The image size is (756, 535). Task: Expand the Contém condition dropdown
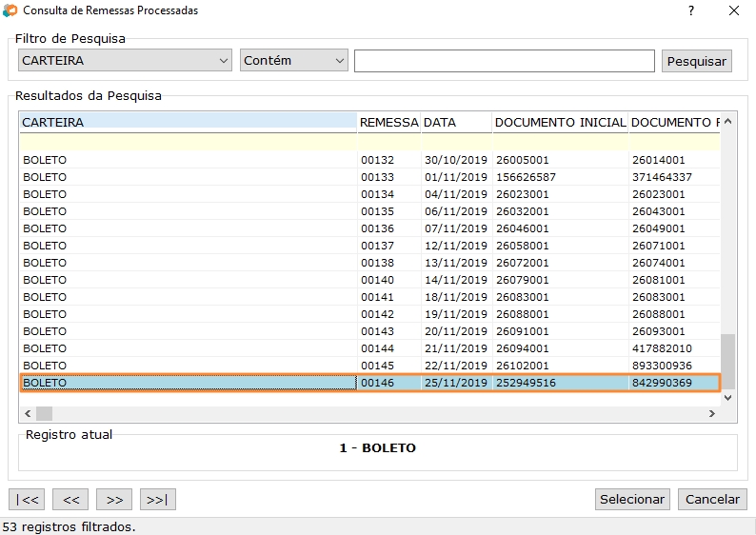pos(294,61)
